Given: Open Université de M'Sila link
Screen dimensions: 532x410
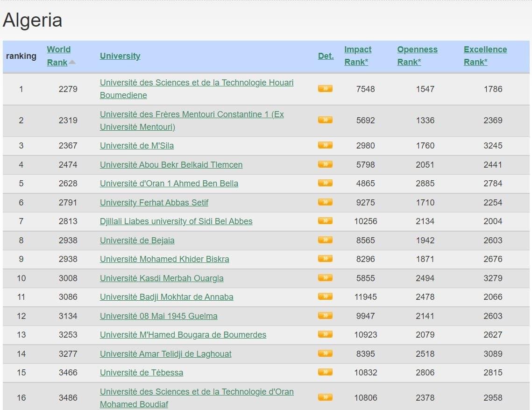Looking at the screenshot, I should click(x=137, y=146).
